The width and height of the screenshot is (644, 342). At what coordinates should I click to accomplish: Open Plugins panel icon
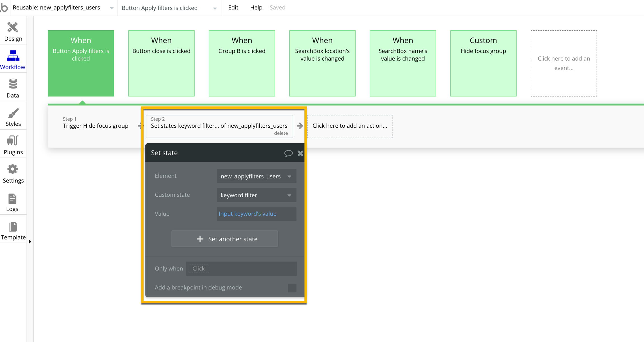[x=13, y=141]
